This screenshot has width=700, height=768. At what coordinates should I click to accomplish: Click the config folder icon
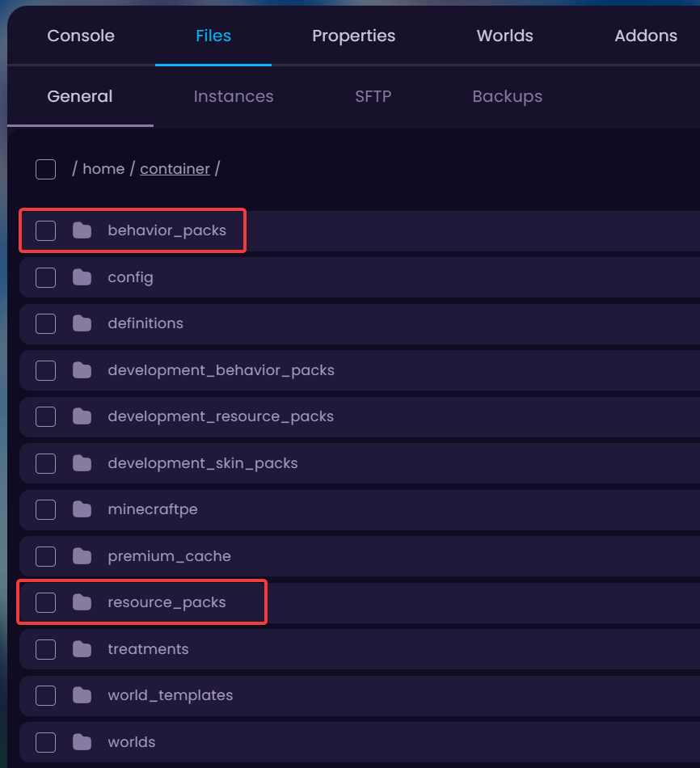[82, 277]
